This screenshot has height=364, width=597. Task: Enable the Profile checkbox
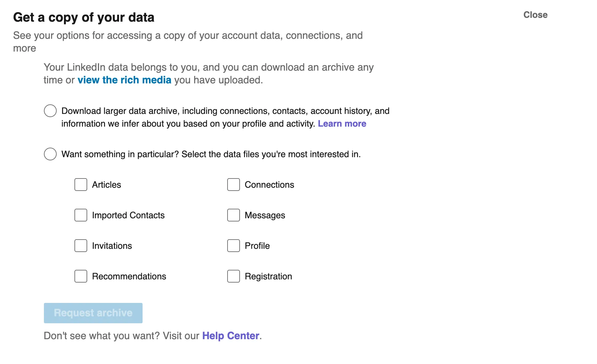(x=233, y=246)
